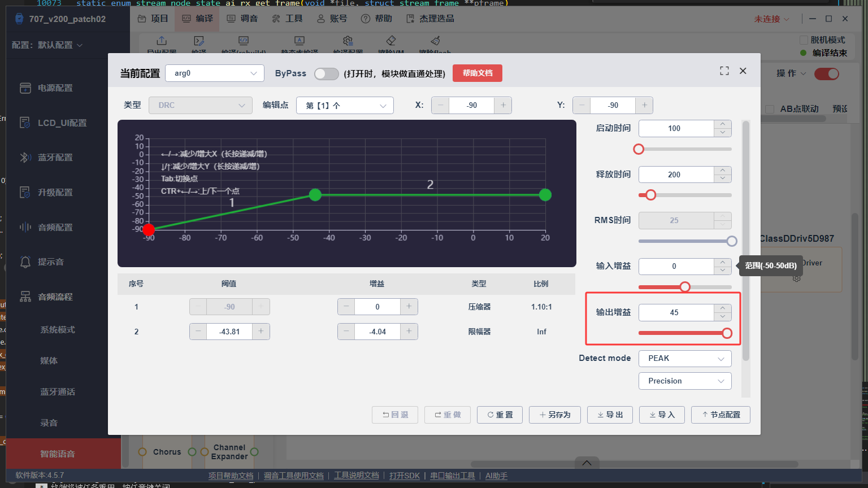Click the green point at -45 on curve

point(315,195)
